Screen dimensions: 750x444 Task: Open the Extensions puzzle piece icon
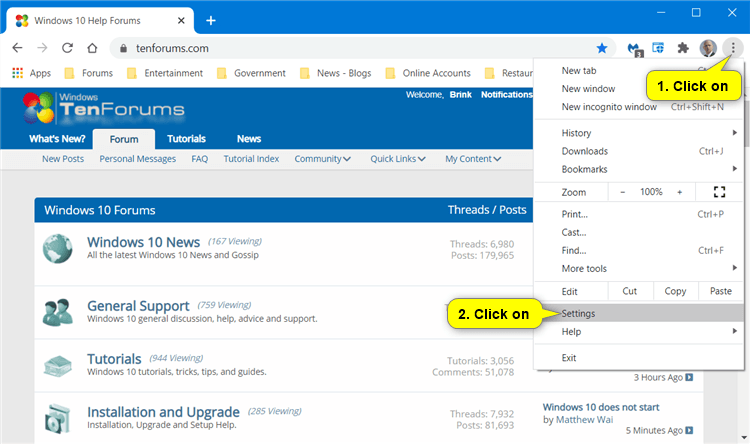(x=683, y=48)
